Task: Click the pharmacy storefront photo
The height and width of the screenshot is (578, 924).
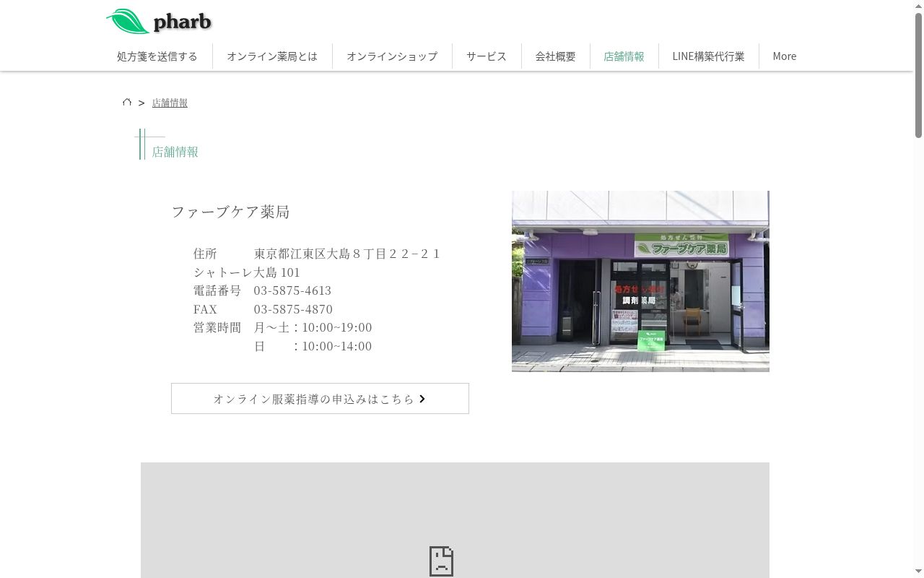Action: [x=640, y=281]
